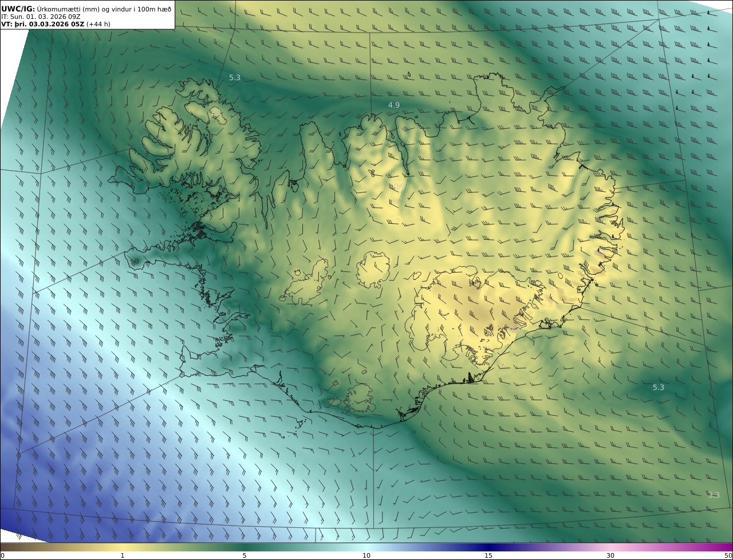
Task: Click the colorbar tick label "30"
Action: coord(610,555)
